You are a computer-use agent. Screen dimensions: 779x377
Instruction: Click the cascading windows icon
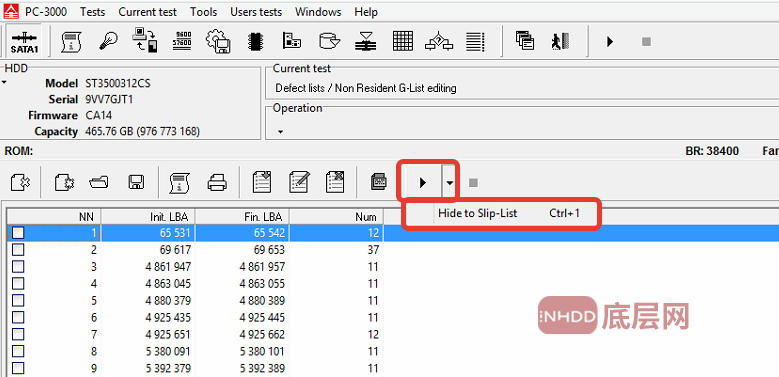(524, 40)
